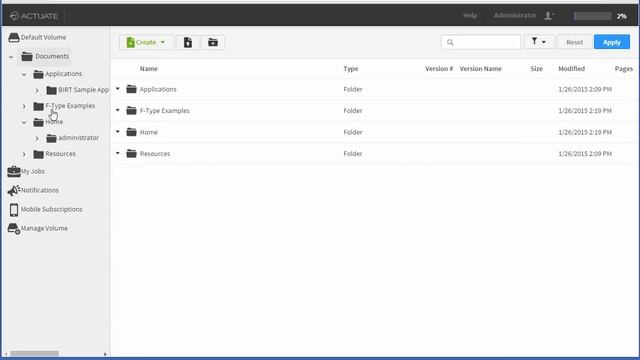Click the Help link
Image resolution: width=640 pixels, height=360 pixels.
[470, 16]
